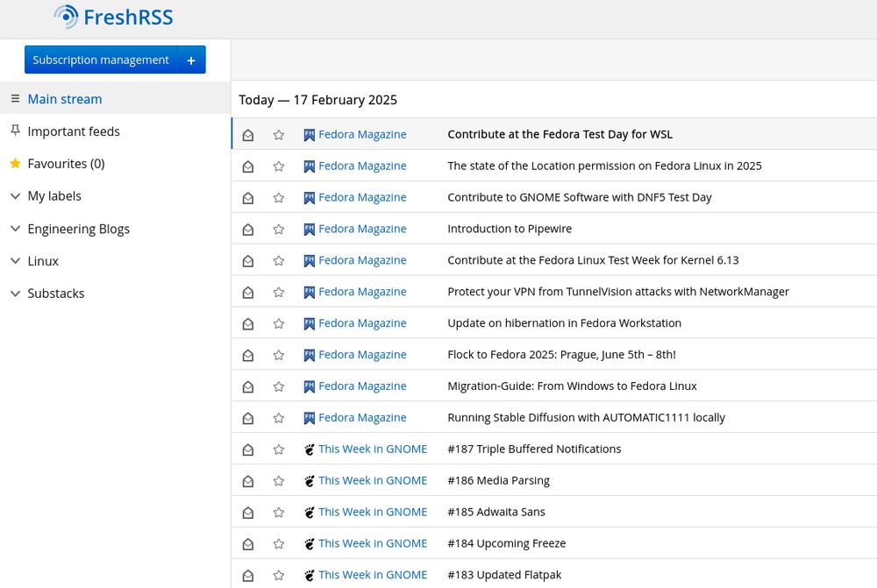Open article 'Migration-Guide: From Windows to Fedora Linux'
Screen dimensions: 877x588
tap(572, 386)
